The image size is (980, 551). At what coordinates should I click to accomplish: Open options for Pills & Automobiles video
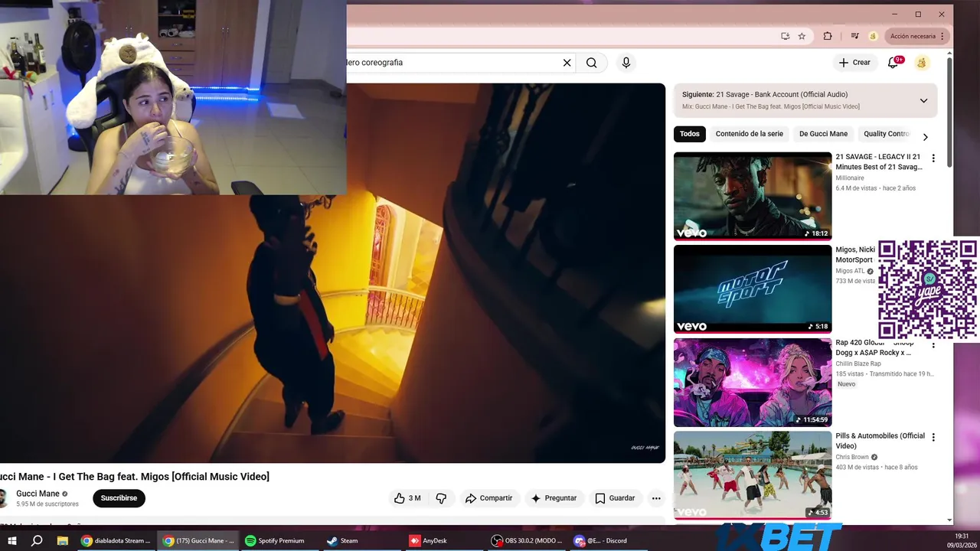click(x=933, y=438)
